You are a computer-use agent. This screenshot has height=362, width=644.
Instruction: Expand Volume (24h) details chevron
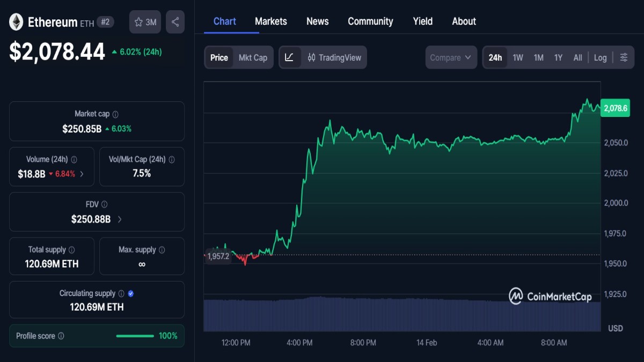pos(82,174)
